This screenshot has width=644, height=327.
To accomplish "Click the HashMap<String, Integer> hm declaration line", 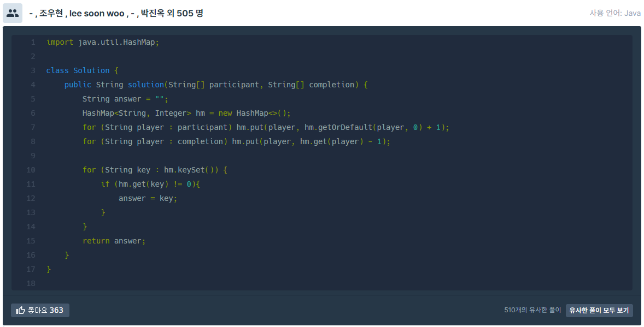I will pos(186,113).
